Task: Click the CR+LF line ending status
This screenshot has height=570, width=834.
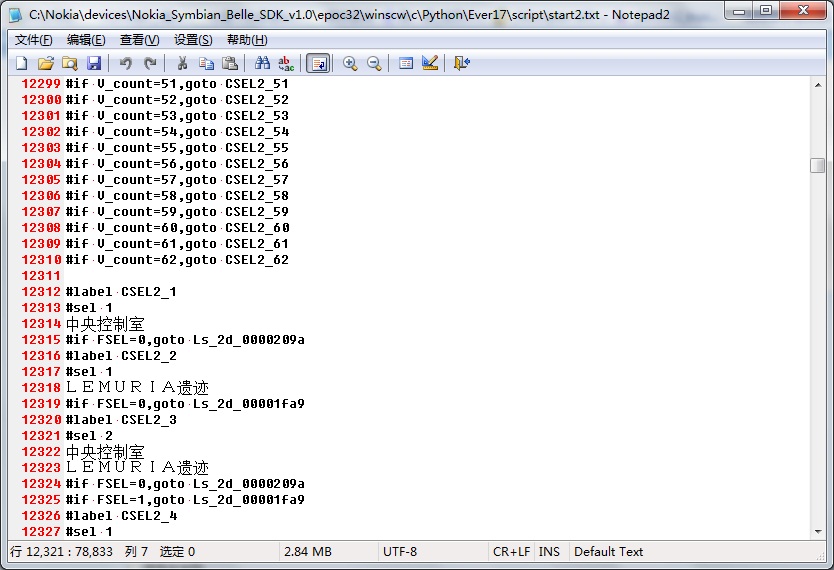Action: (x=511, y=552)
